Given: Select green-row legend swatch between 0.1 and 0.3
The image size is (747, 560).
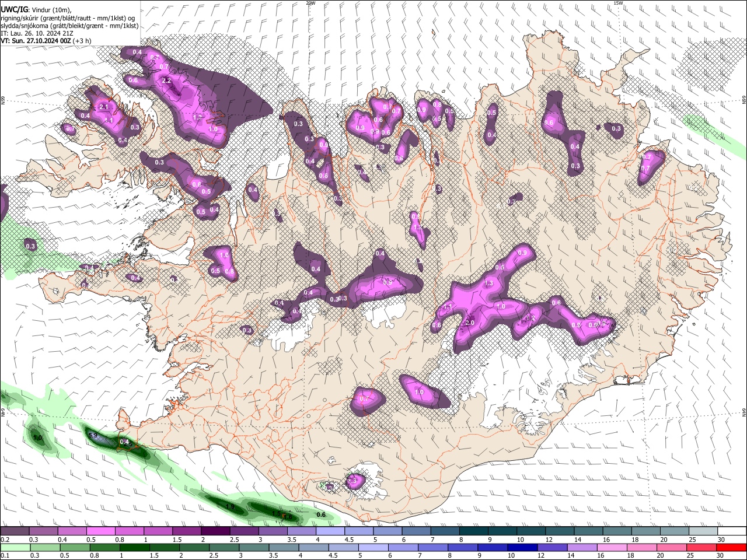Looking at the screenshot, I should 15,547.
